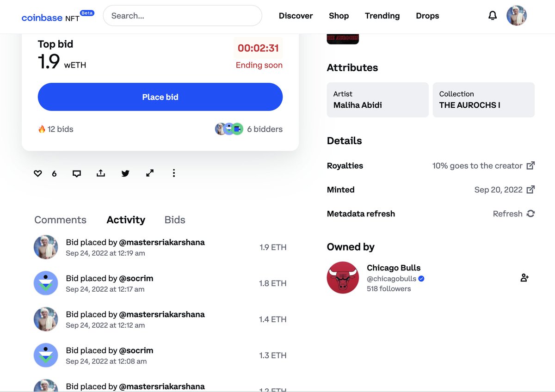
Task: Click the verified badge next to @chicagobulls
Action: point(421,279)
